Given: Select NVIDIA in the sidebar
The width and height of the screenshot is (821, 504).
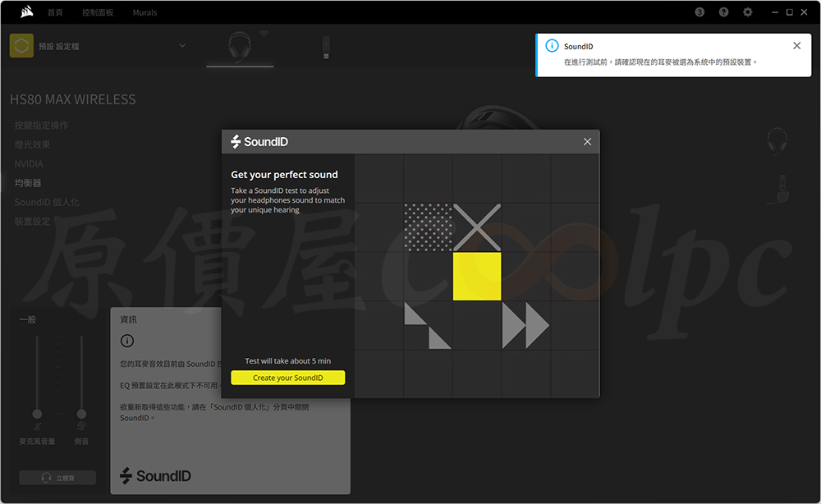Looking at the screenshot, I should pos(29,164).
